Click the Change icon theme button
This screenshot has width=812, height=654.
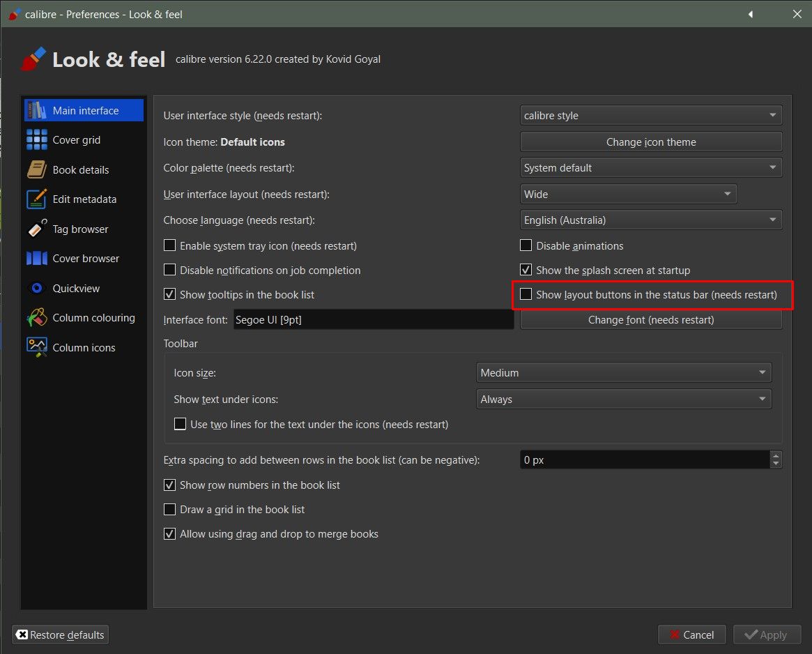[651, 142]
